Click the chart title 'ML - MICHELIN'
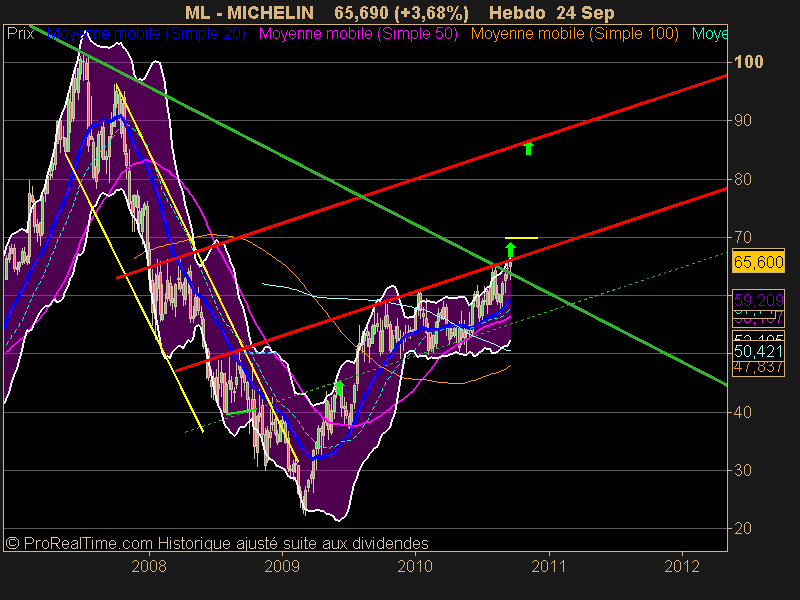The image size is (800, 600). tap(249, 12)
